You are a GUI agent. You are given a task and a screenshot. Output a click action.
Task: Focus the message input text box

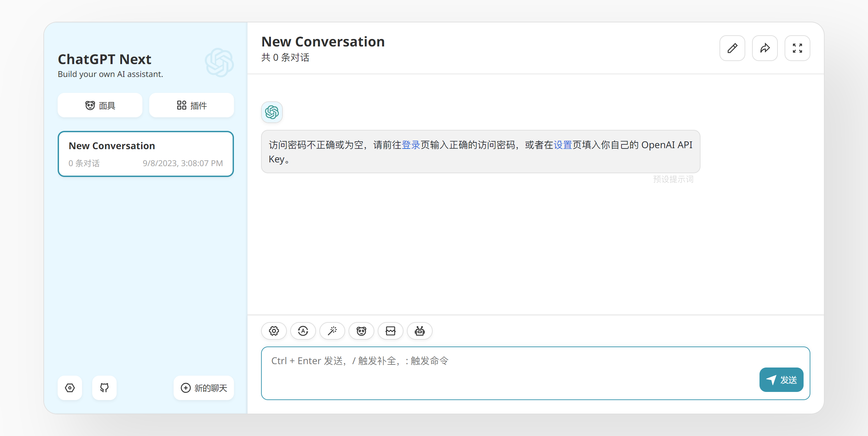(536, 373)
